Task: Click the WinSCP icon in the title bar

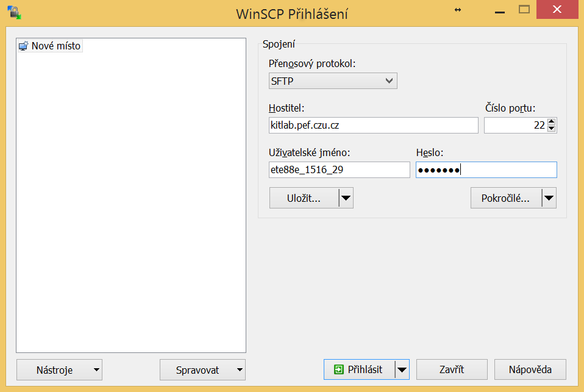Action: tap(13, 10)
